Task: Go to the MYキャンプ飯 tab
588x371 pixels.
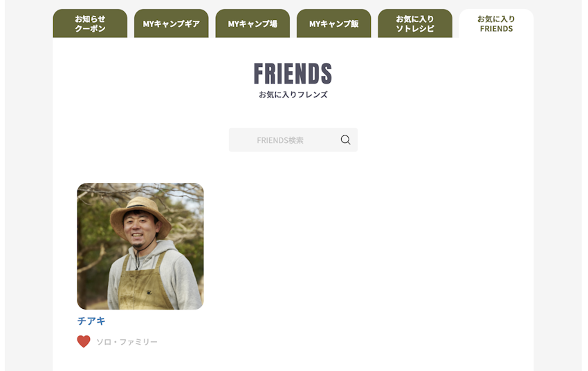Action: click(x=333, y=23)
